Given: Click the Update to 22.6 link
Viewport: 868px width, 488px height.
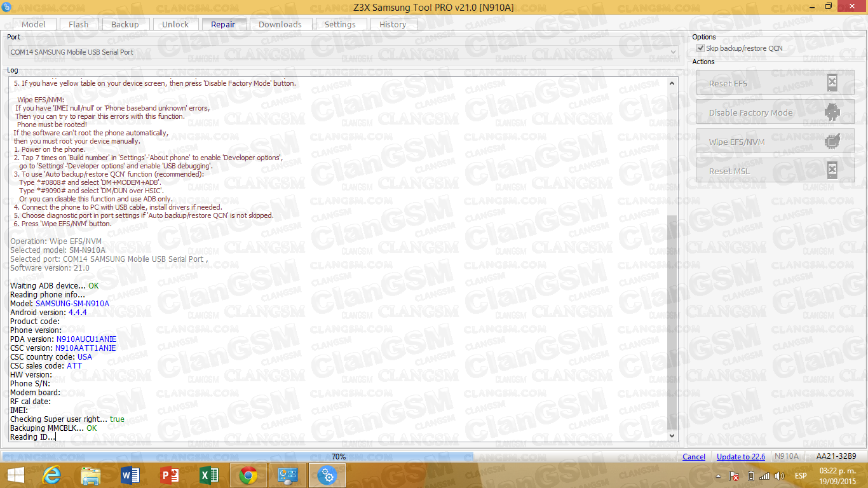Looking at the screenshot, I should tap(741, 457).
